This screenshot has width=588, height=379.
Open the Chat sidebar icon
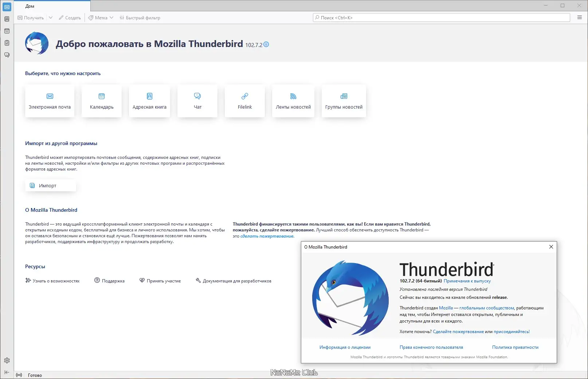pos(7,55)
